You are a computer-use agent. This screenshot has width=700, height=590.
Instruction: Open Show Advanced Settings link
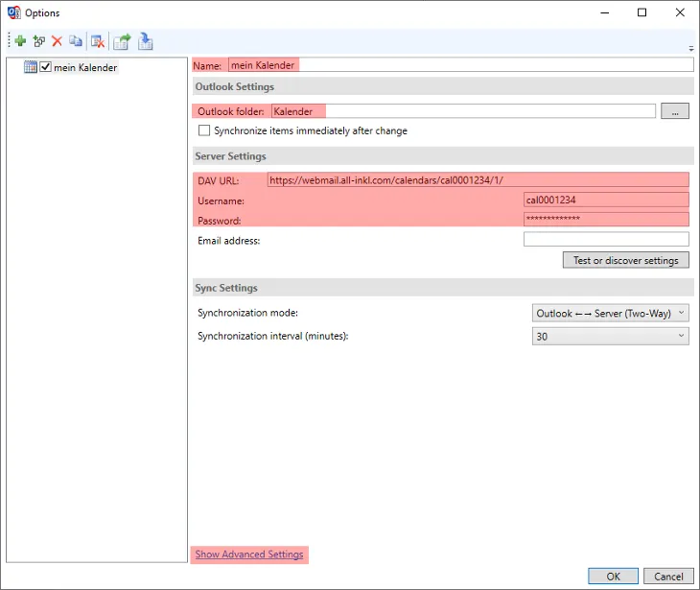pos(249,555)
